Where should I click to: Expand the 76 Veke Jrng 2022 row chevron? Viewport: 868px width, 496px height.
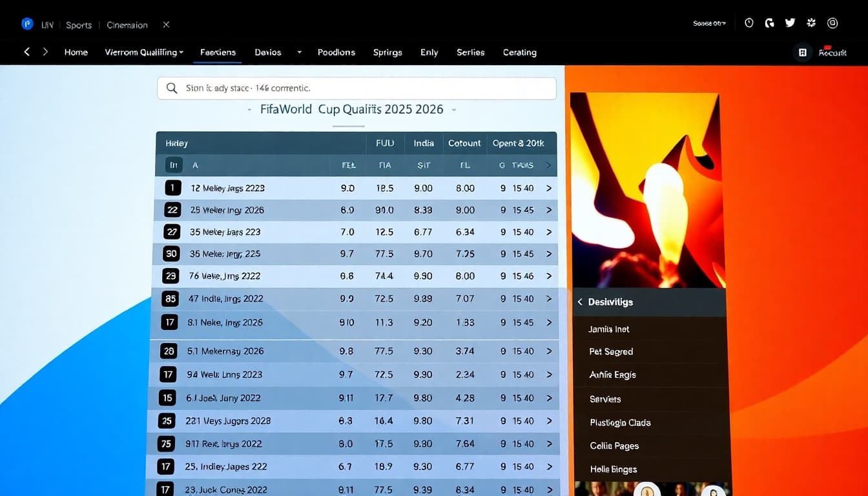click(549, 276)
